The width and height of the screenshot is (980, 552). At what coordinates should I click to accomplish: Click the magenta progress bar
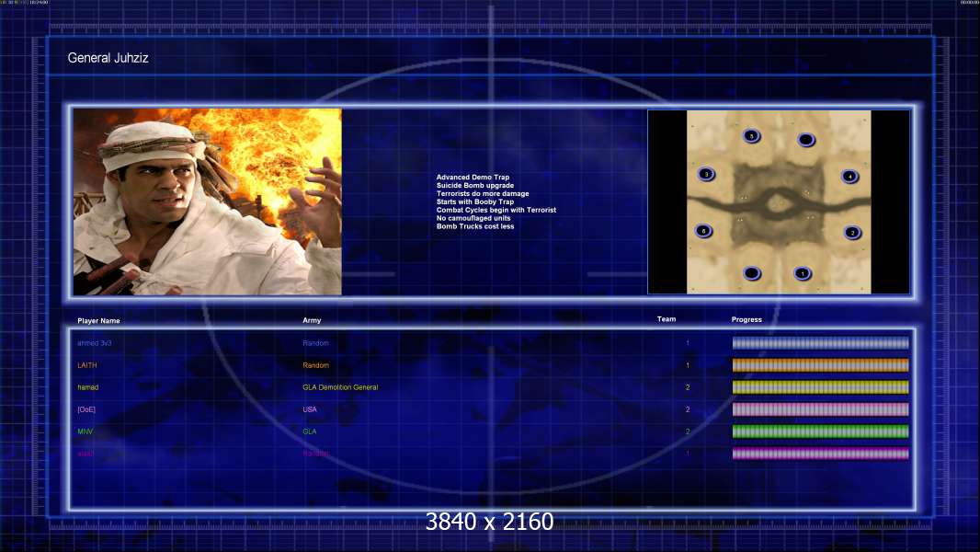pos(821,454)
